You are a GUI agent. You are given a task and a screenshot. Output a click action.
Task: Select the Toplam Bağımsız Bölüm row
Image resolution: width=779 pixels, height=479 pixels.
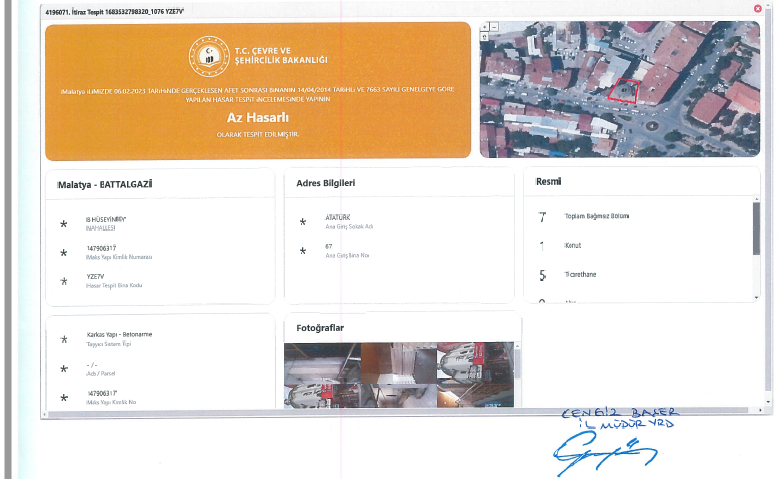pos(598,217)
